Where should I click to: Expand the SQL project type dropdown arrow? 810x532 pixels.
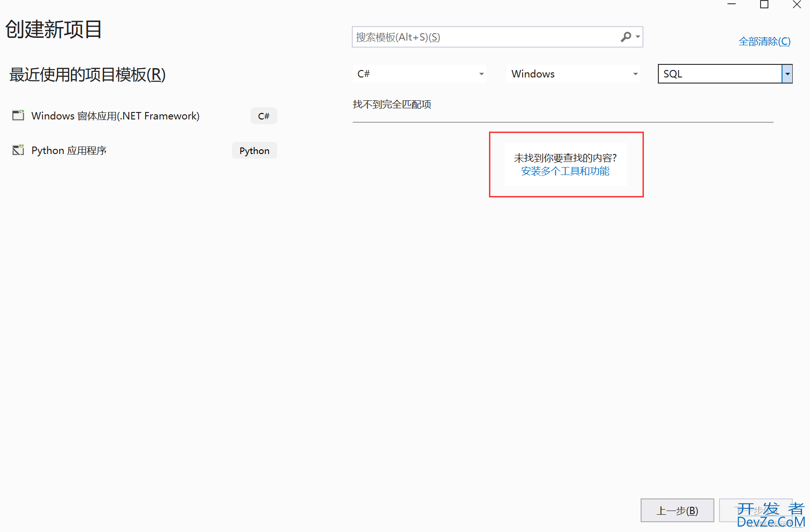pos(787,74)
